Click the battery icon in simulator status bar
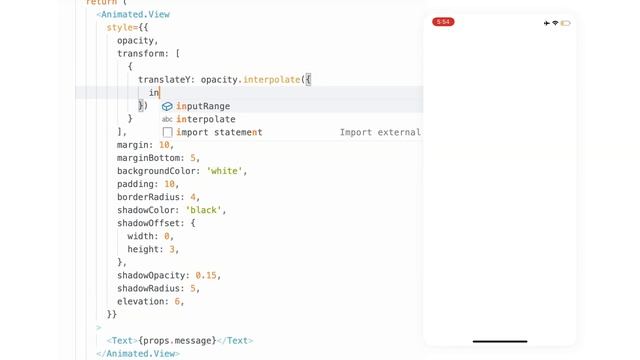The image size is (640, 360). point(565,23)
